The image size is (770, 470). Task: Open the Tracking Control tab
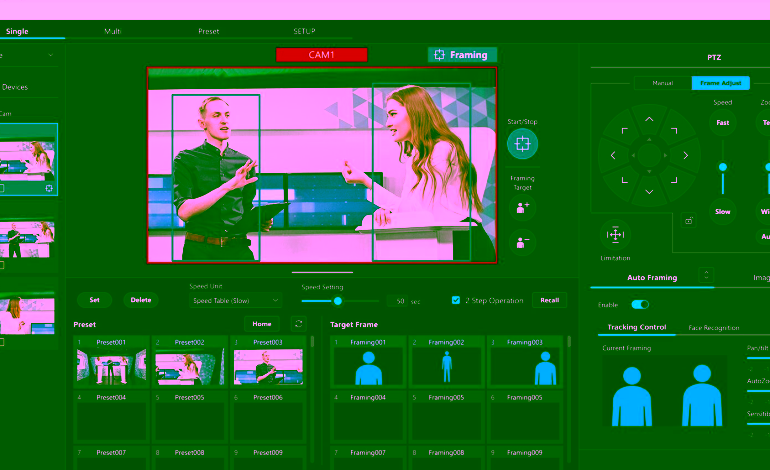[x=636, y=327]
